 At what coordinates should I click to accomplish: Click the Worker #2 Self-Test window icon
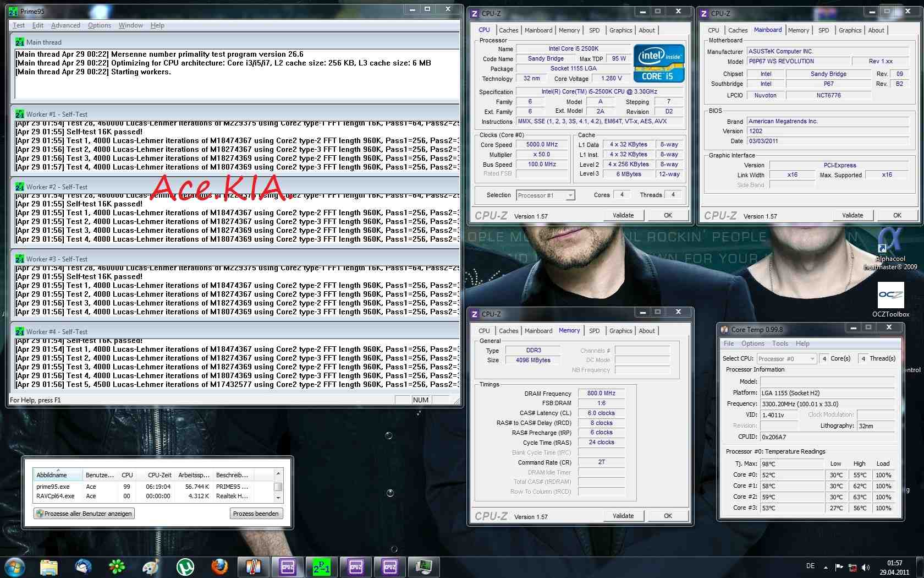click(20, 187)
